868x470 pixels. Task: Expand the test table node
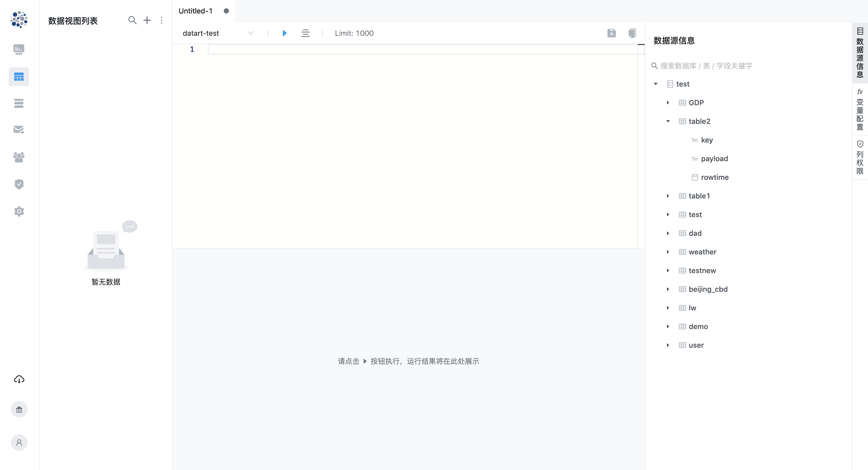[x=668, y=215]
